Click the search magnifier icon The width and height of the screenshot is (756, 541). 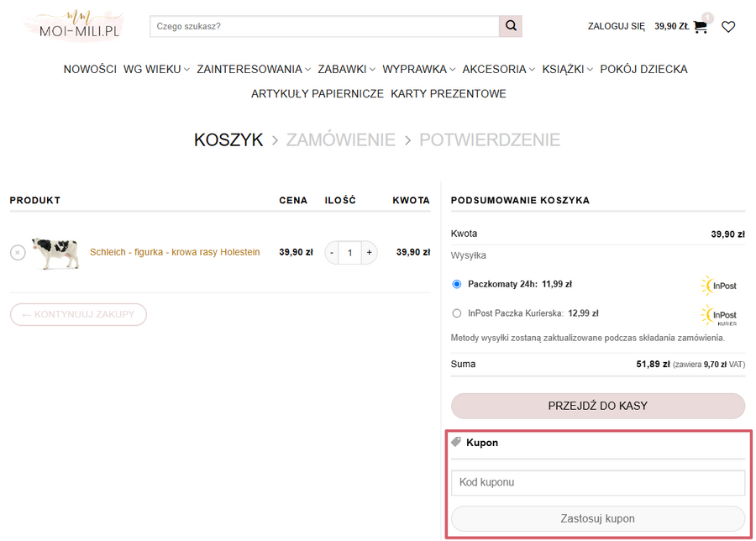510,26
